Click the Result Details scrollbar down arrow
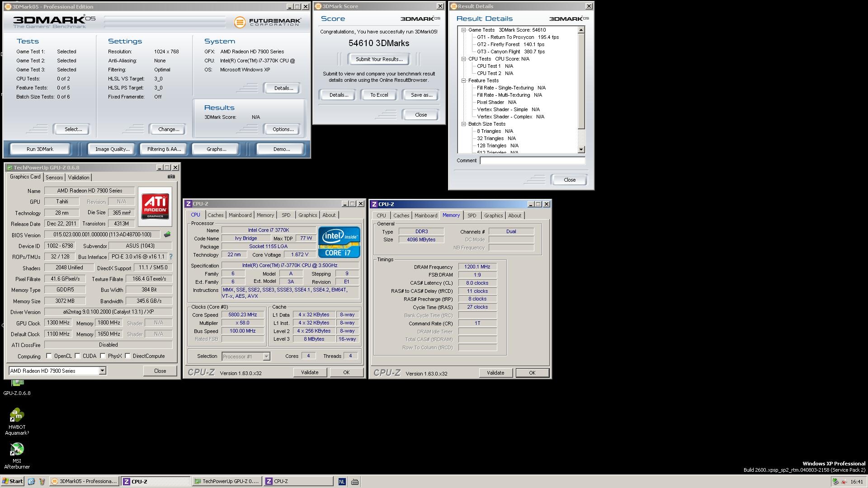 click(x=581, y=150)
